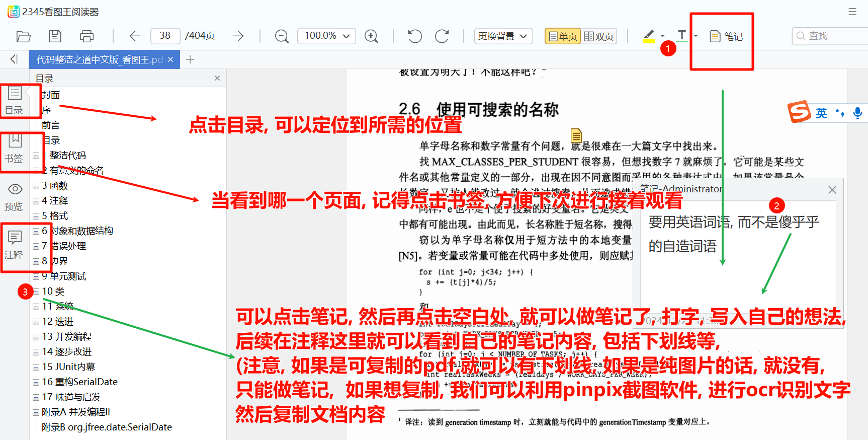Screen dimensions: 868x440
Task: Expand chapter 4 注释 in tree
Action: click(x=36, y=201)
